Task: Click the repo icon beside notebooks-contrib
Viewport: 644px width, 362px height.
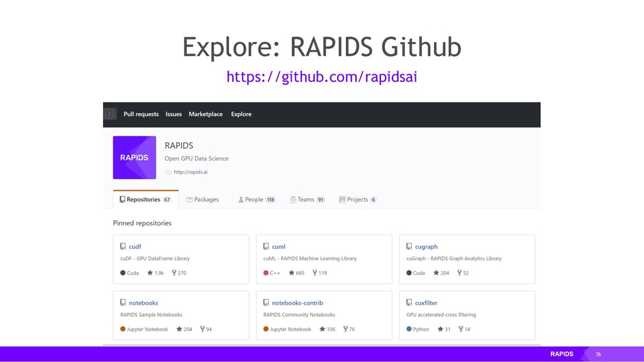Action: point(266,302)
